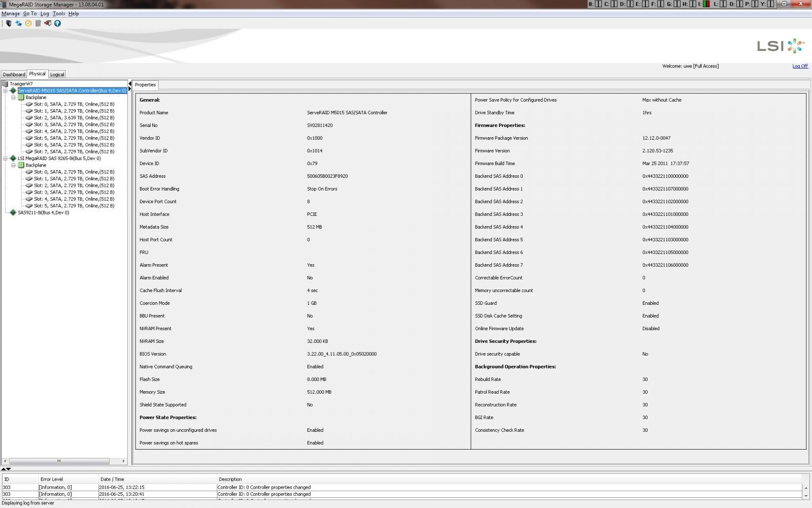Select log entry dated 2016-06-25, 13:22:15

(x=401, y=487)
